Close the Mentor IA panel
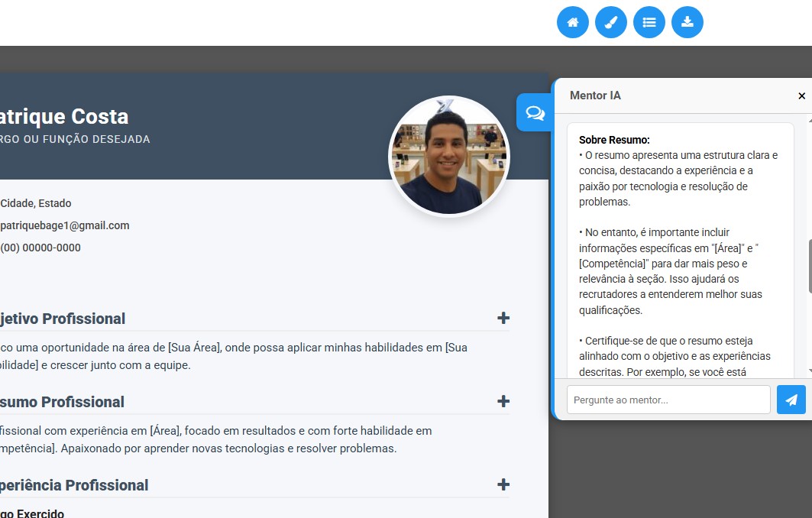Viewport: 812px width, 518px height. tap(801, 96)
